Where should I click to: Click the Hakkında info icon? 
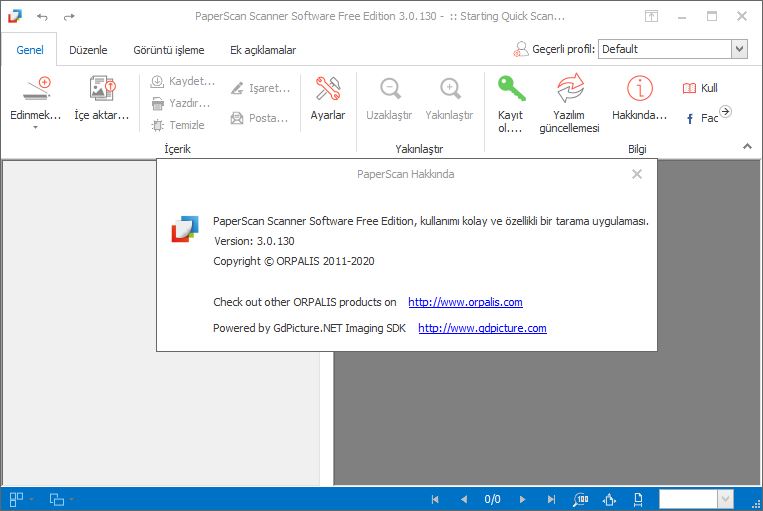(639, 88)
